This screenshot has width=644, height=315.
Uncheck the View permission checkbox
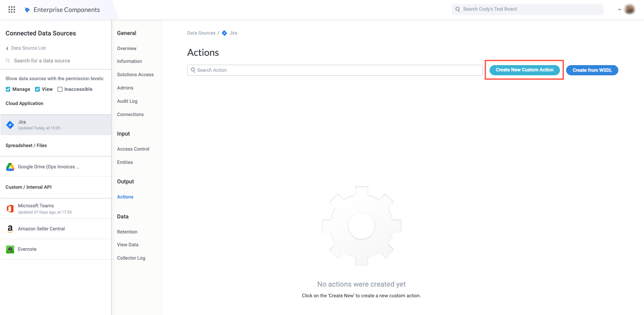pos(37,89)
